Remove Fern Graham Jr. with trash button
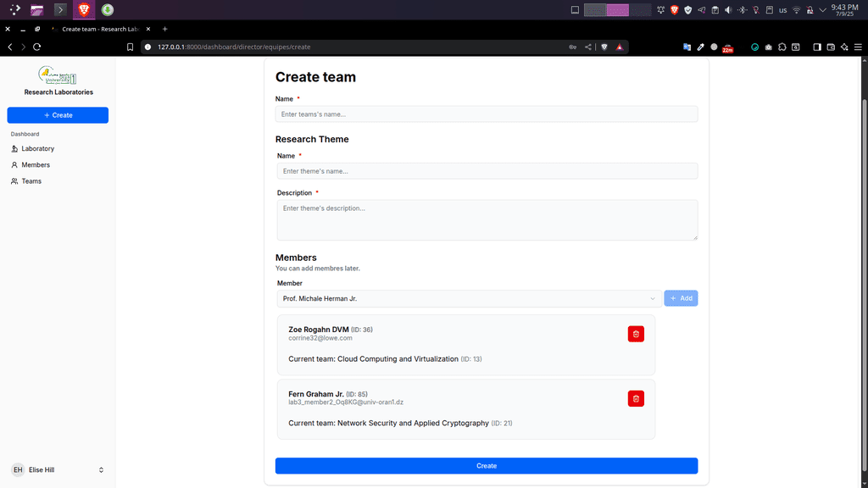This screenshot has width=868, height=488. 636,398
